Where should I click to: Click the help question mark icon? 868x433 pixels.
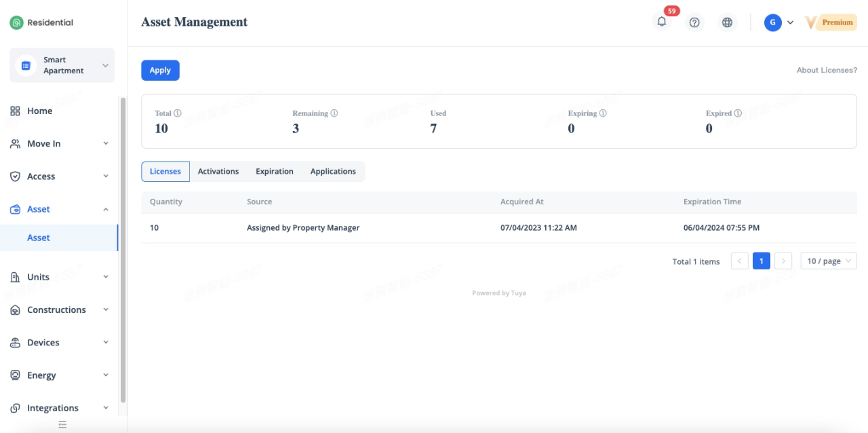(x=694, y=22)
